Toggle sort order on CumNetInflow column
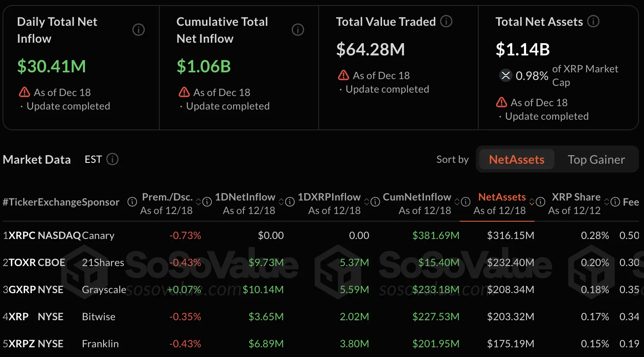Image resolution: width=644 pixels, height=357 pixels. click(456, 202)
